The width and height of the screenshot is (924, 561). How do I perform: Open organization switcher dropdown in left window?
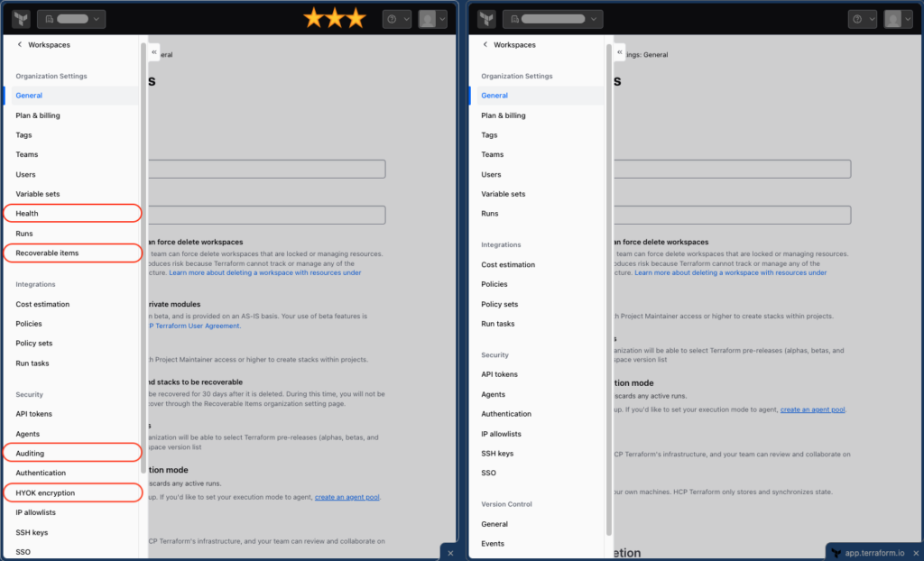pyautogui.click(x=71, y=19)
